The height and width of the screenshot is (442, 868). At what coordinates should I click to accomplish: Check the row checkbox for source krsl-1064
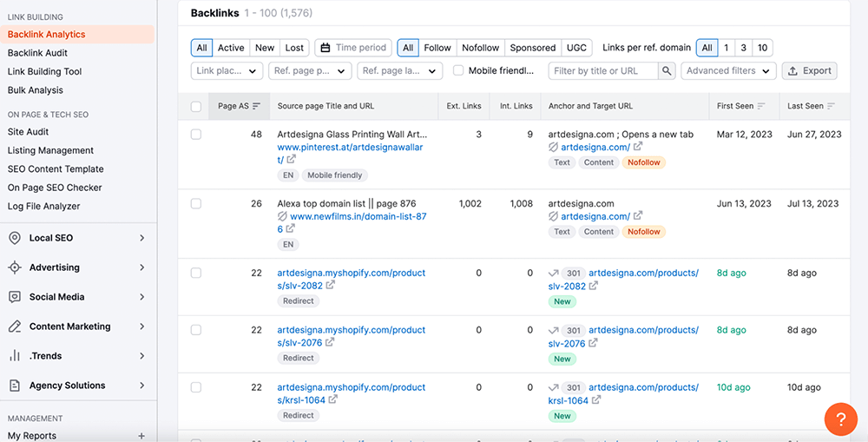pyautogui.click(x=196, y=387)
